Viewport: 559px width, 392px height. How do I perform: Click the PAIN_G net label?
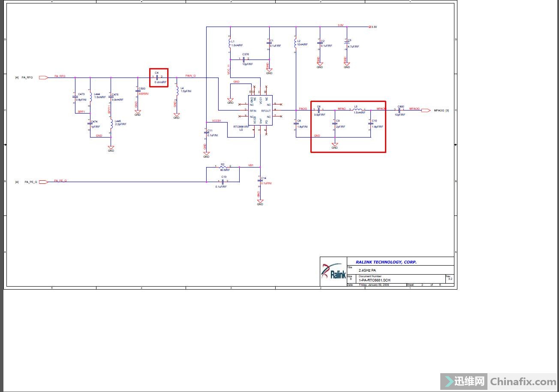pyautogui.click(x=190, y=75)
